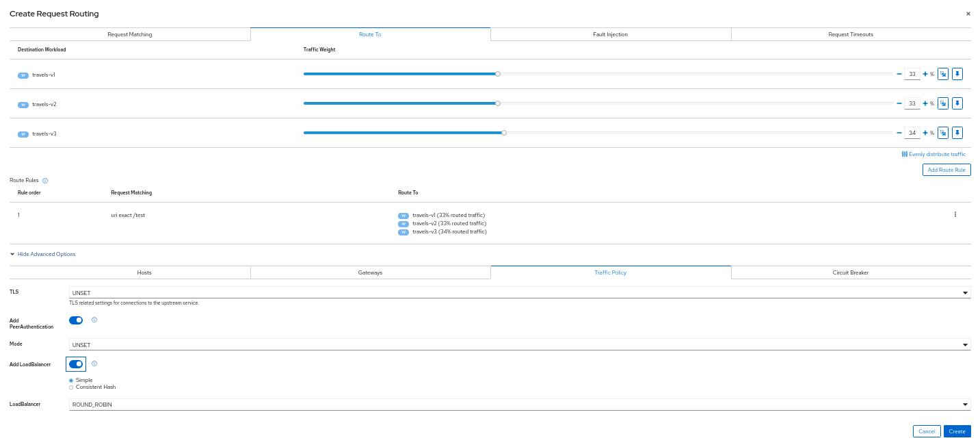
Task: Open kebab menu for route rule 1
Action: (955, 214)
